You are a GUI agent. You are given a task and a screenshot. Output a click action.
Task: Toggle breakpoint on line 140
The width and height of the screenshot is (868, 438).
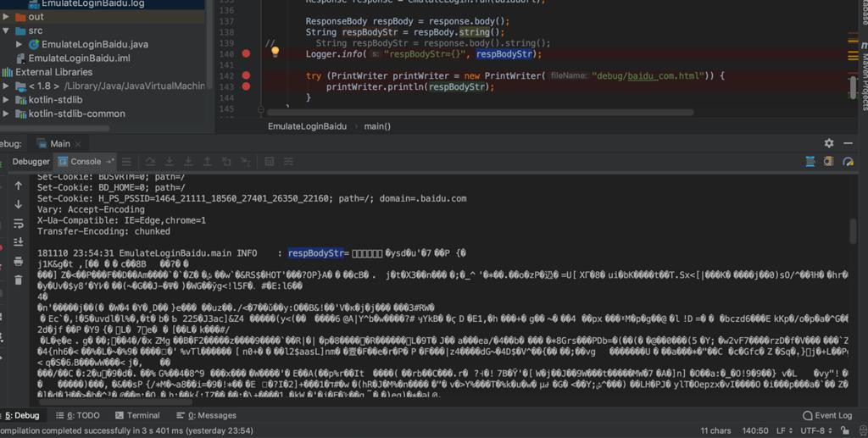coord(246,53)
